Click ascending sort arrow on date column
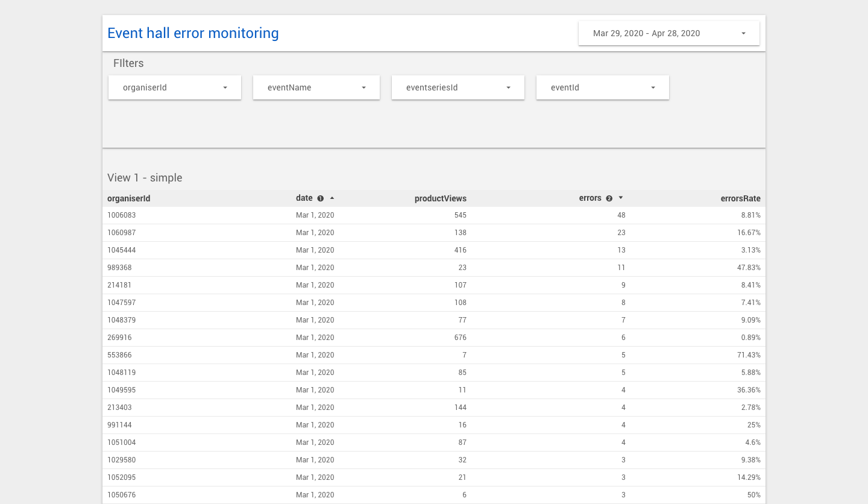 click(332, 198)
